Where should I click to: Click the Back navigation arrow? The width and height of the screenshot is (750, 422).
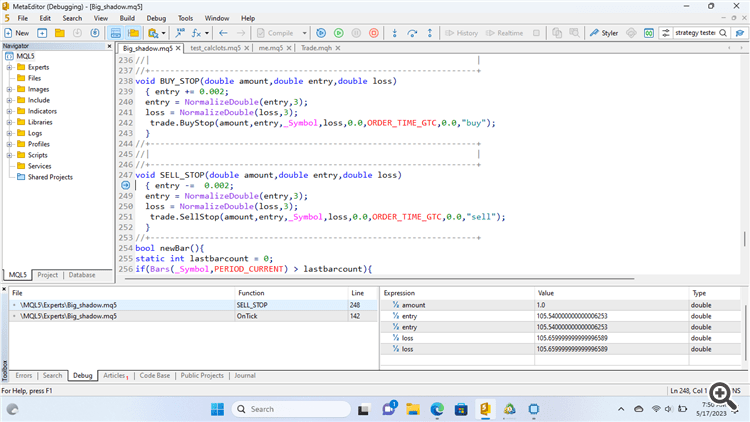[223, 33]
